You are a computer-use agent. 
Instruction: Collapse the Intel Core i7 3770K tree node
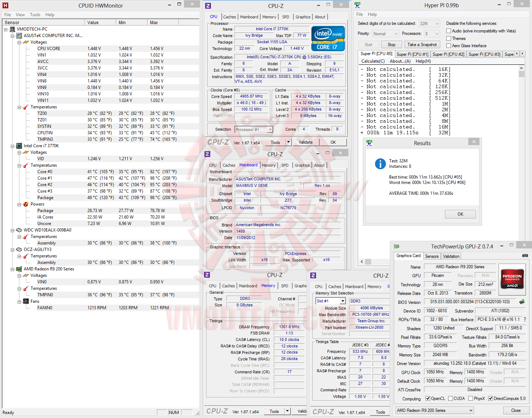(x=13, y=146)
